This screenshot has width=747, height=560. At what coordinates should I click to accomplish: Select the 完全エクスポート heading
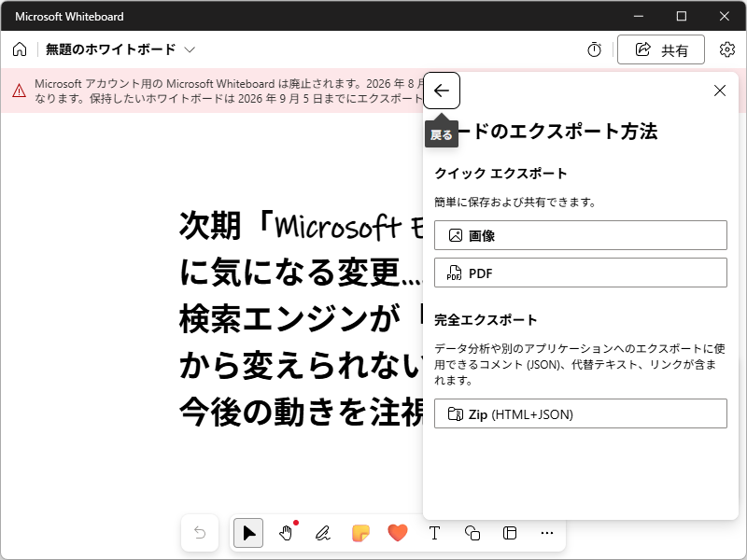[486, 320]
